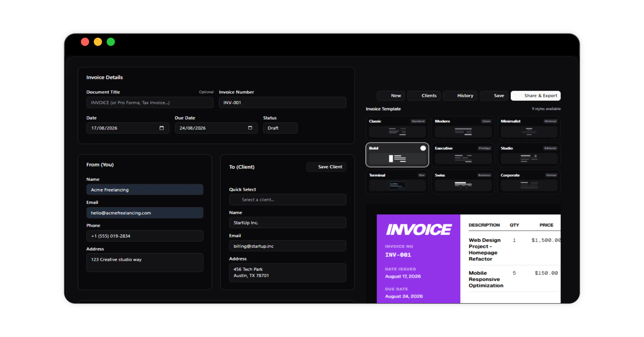
Task: Select the Bold invoice template card
Action: (x=397, y=155)
